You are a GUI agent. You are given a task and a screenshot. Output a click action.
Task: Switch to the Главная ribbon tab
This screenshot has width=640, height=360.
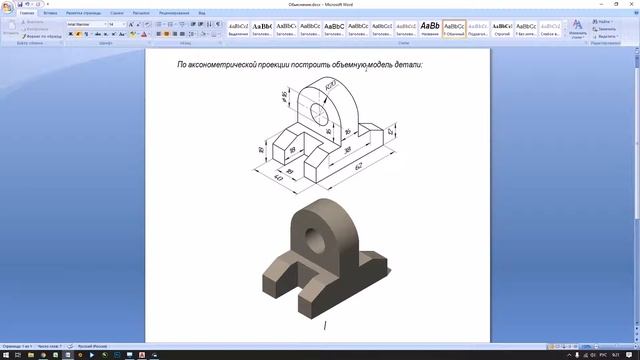point(27,13)
